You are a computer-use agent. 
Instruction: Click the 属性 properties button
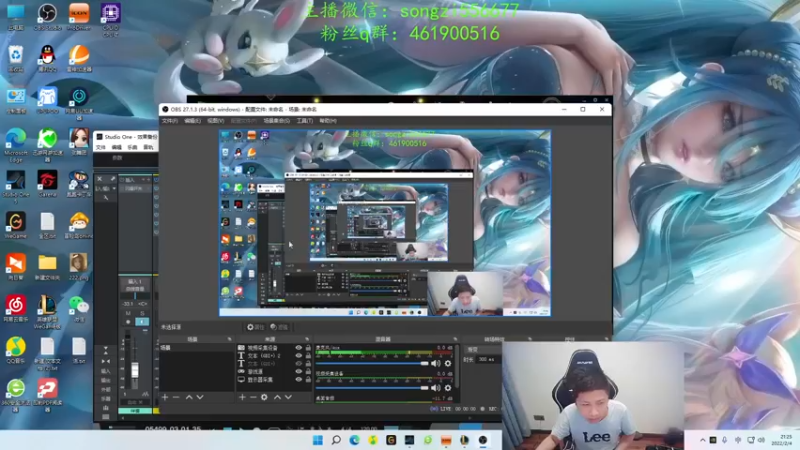click(x=255, y=327)
